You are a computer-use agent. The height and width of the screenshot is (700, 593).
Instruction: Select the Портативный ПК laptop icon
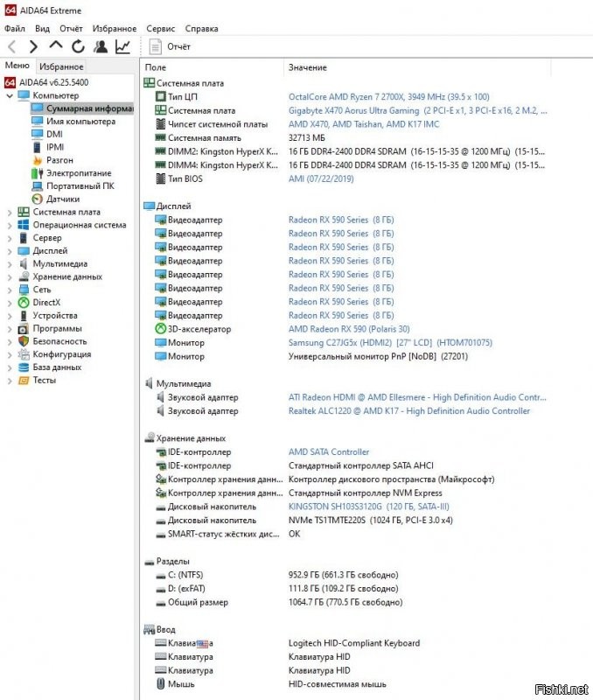[x=38, y=186]
